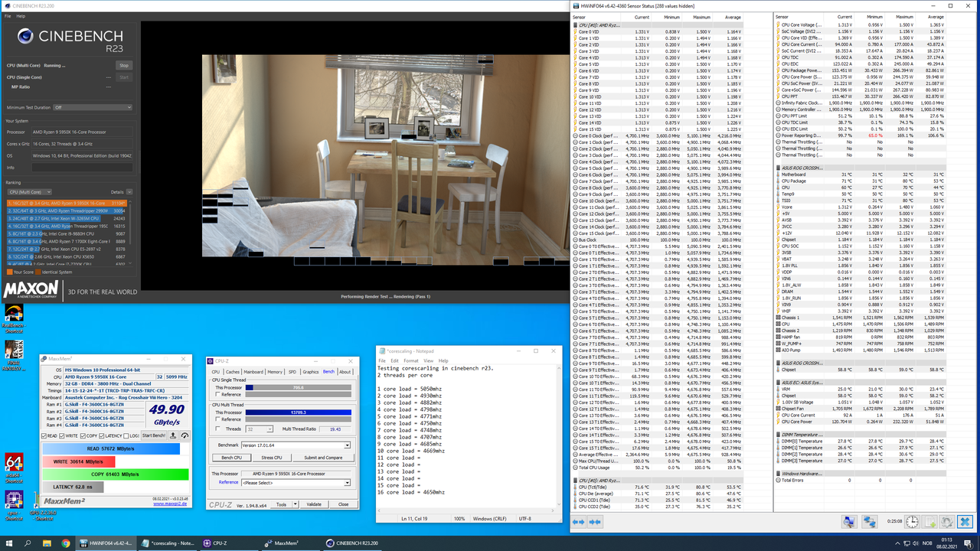Click Stop button in Cinebench
Screen dimensions: 980x551
pos(124,66)
